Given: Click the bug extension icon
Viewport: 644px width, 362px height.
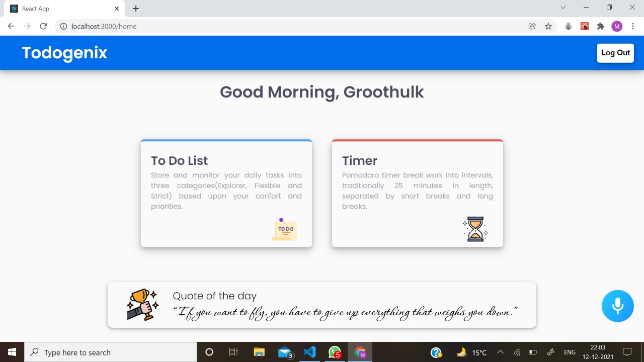Looking at the screenshot, I should (569, 26).
